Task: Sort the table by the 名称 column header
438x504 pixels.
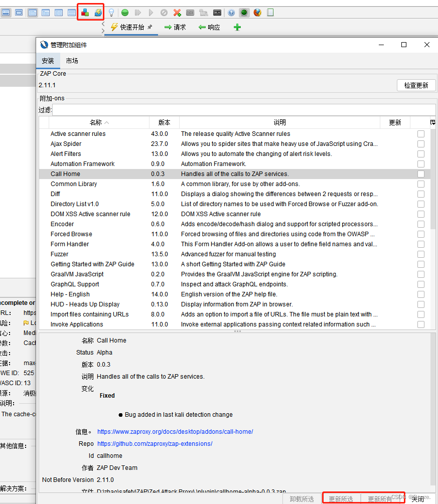Action: point(99,122)
